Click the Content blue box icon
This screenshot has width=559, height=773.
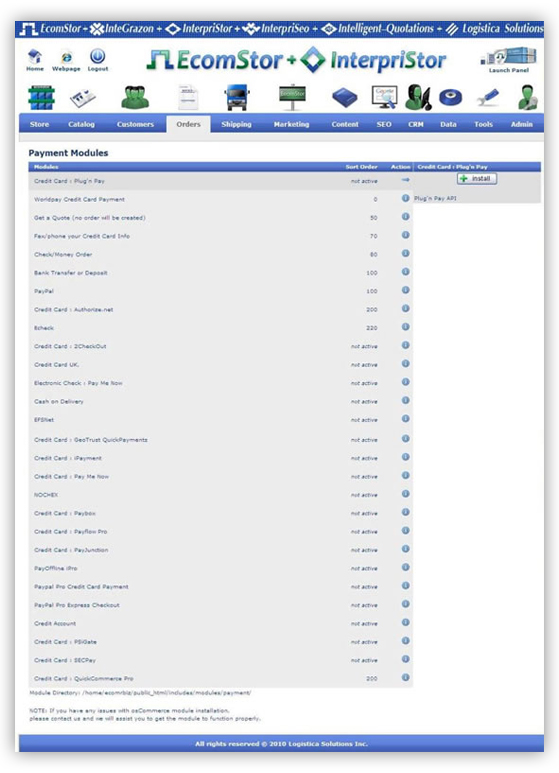(345, 98)
